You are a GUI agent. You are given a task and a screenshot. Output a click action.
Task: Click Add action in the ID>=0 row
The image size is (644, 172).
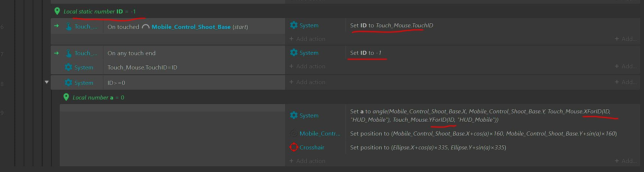click(307, 82)
